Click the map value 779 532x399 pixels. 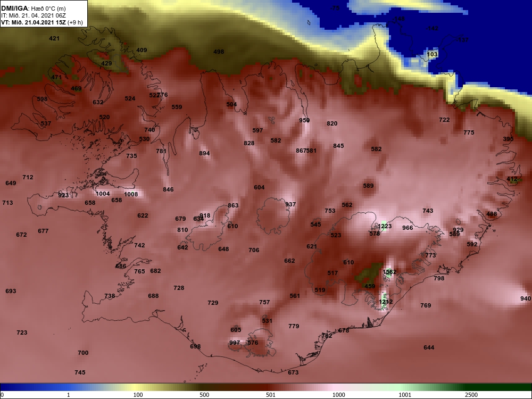click(x=294, y=326)
